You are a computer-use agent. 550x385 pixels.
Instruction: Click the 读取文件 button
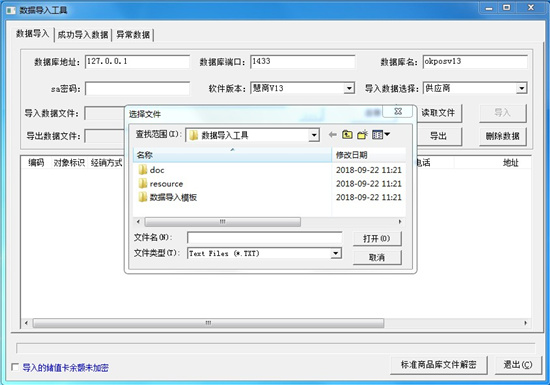tap(438, 113)
